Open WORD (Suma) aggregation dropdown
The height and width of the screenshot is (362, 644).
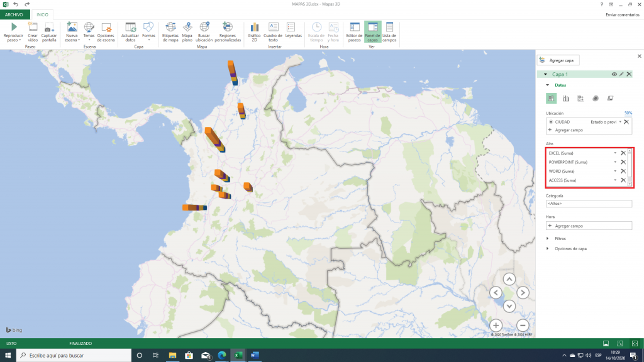(615, 171)
